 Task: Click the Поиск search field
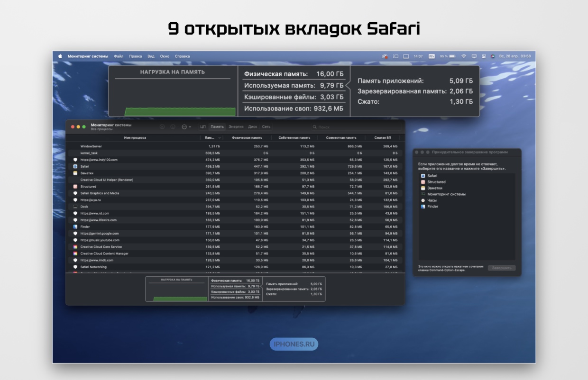point(332,127)
